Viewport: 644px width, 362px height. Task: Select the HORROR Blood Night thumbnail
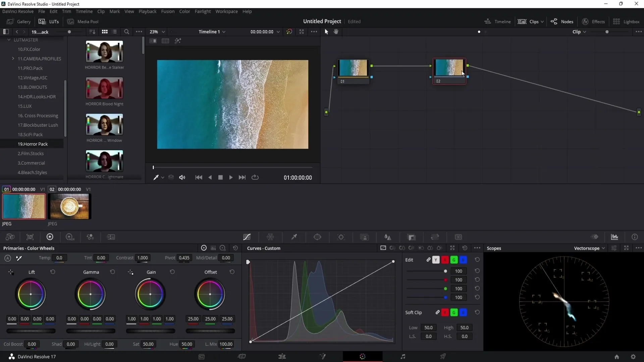[104, 88]
